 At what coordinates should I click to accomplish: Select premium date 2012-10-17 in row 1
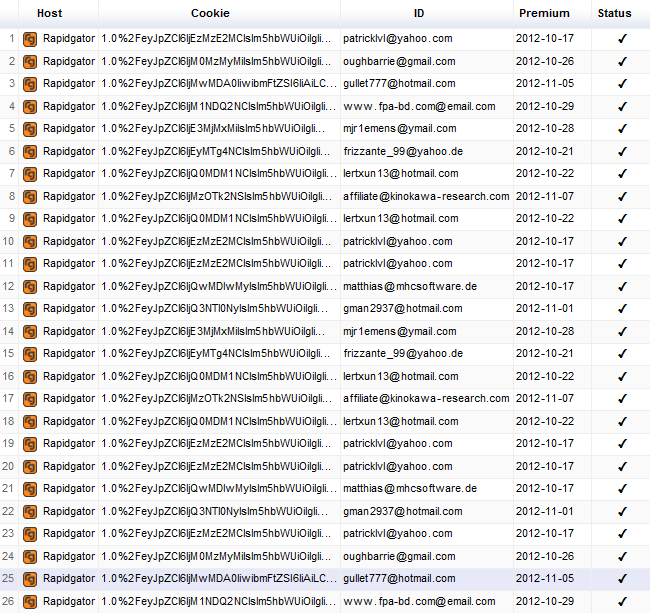click(545, 39)
